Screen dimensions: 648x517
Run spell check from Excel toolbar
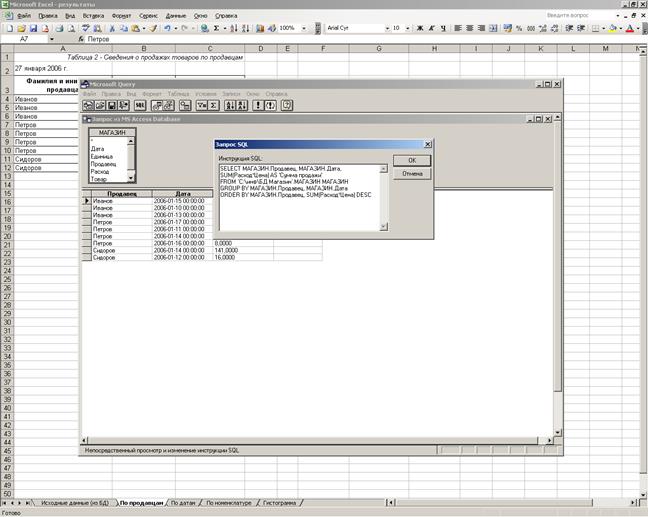[86, 28]
